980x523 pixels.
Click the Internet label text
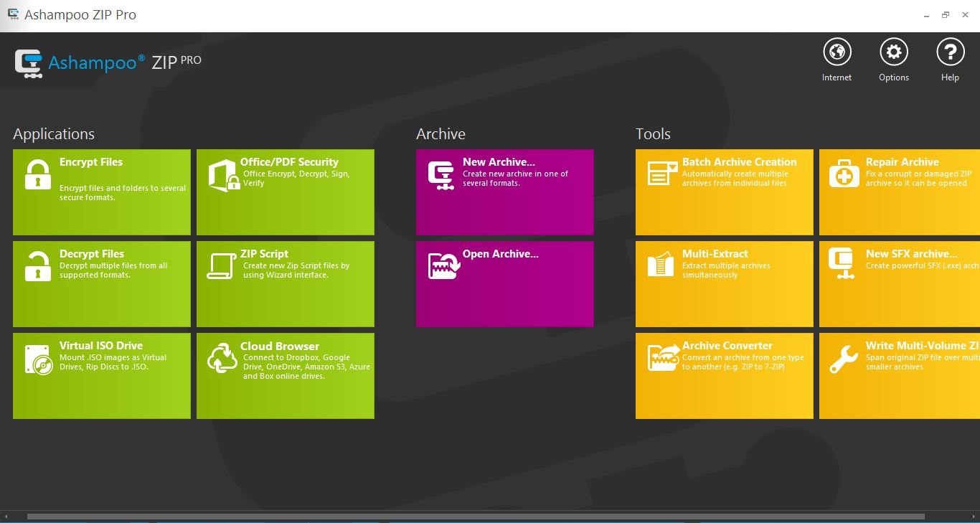coord(837,77)
